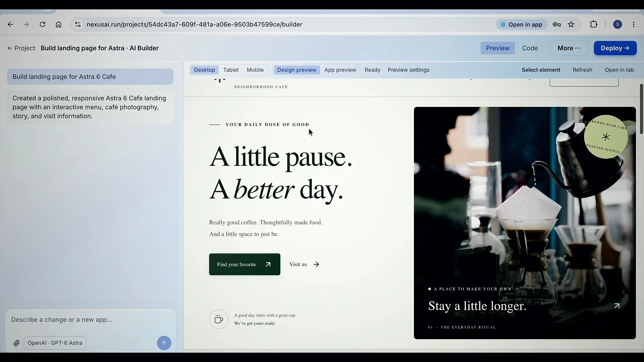Click the Ready status label

tap(373, 70)
